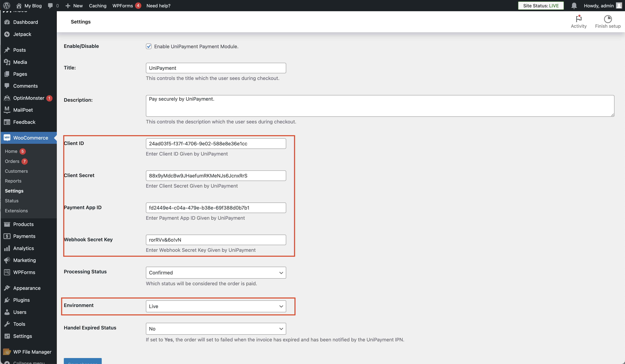Open Plugins plug icon
The width and height of the screenshot is (625, 364).
pos(7,300)
